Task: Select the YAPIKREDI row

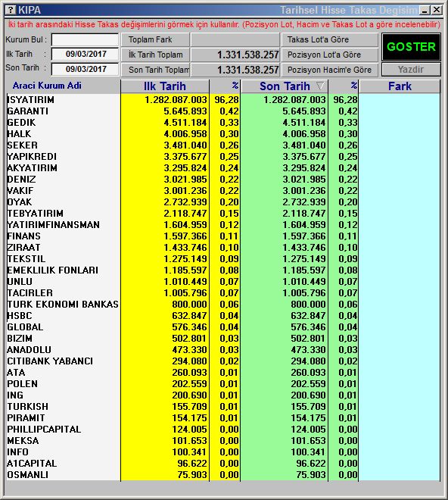Action: (223, 157)
